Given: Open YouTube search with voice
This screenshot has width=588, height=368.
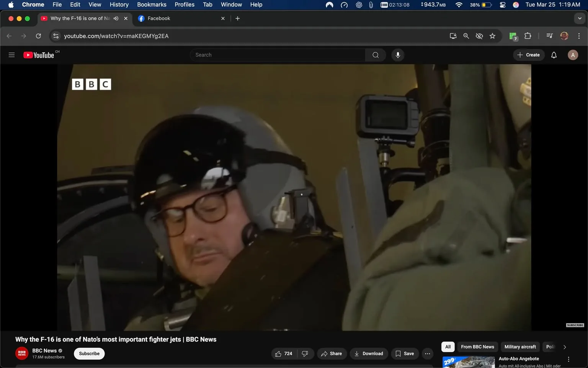Looking at the screenshot, I should [x=398, y=54].
